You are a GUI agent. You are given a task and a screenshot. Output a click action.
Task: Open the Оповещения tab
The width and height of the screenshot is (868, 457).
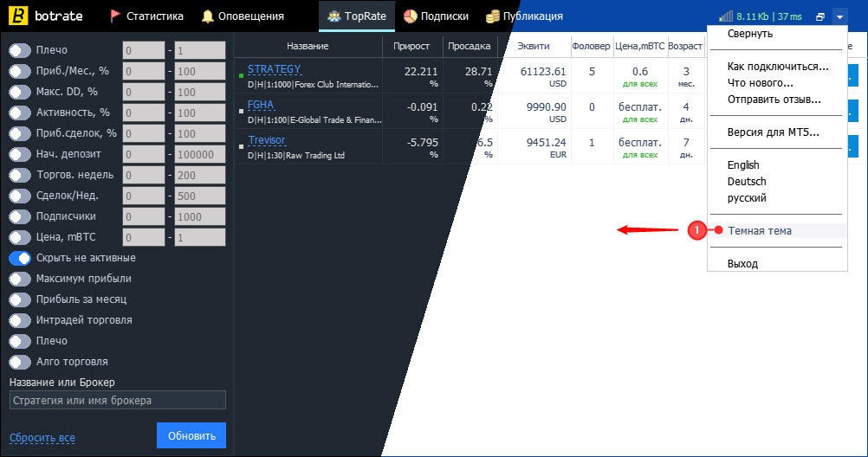pos(243,16)
